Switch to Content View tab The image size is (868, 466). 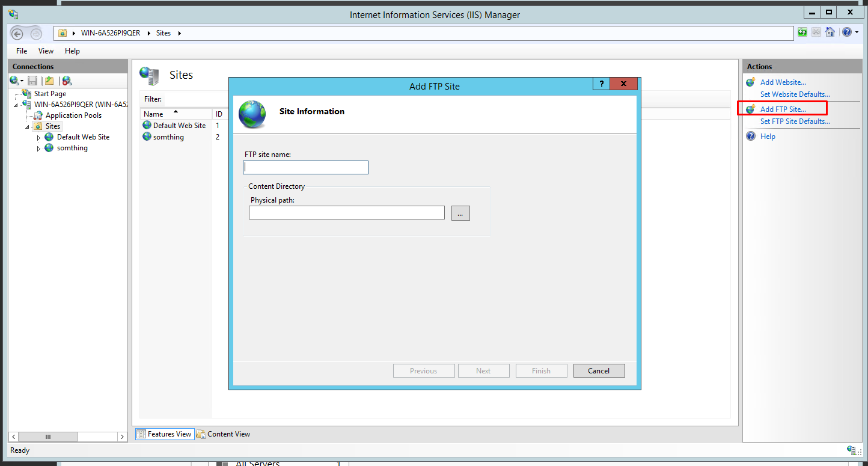(224, 434)
